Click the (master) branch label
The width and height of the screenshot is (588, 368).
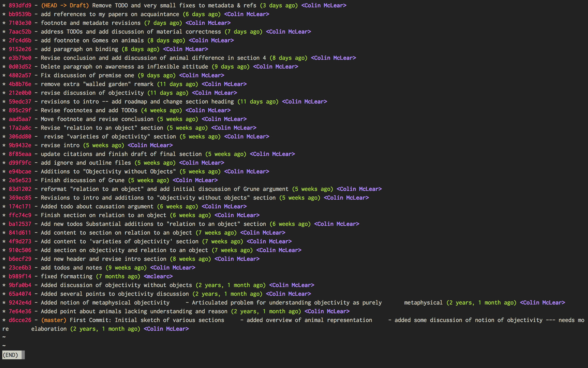tap(54, 321)
